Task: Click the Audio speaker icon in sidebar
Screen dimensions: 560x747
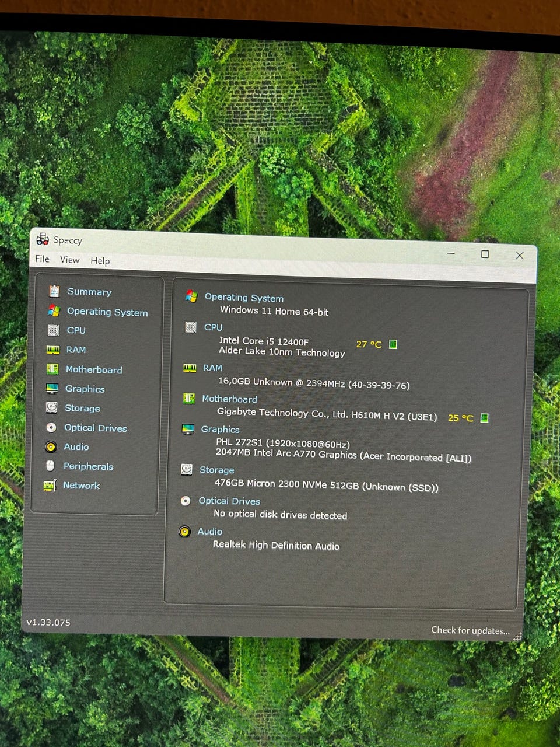Action: tap(51, 446)
